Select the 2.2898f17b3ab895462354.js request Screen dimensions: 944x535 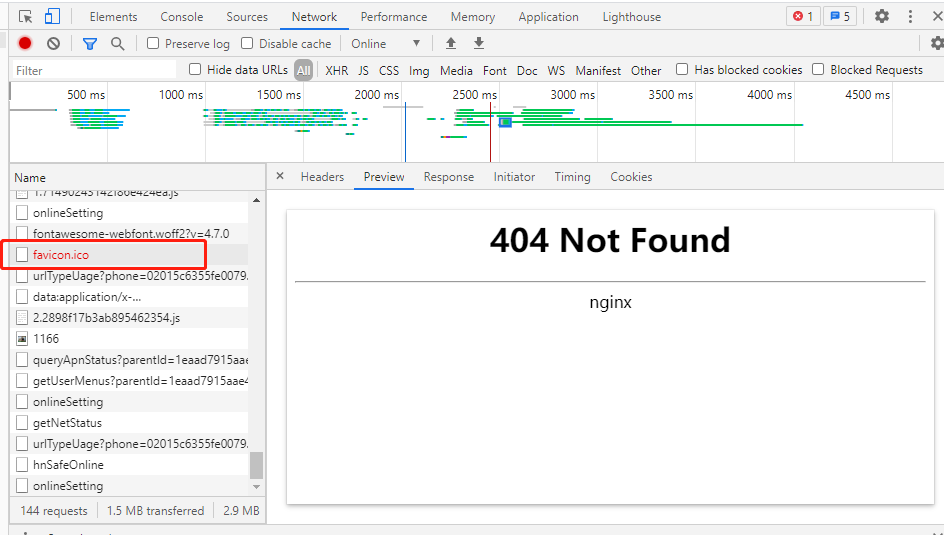[x=129, y=318]
